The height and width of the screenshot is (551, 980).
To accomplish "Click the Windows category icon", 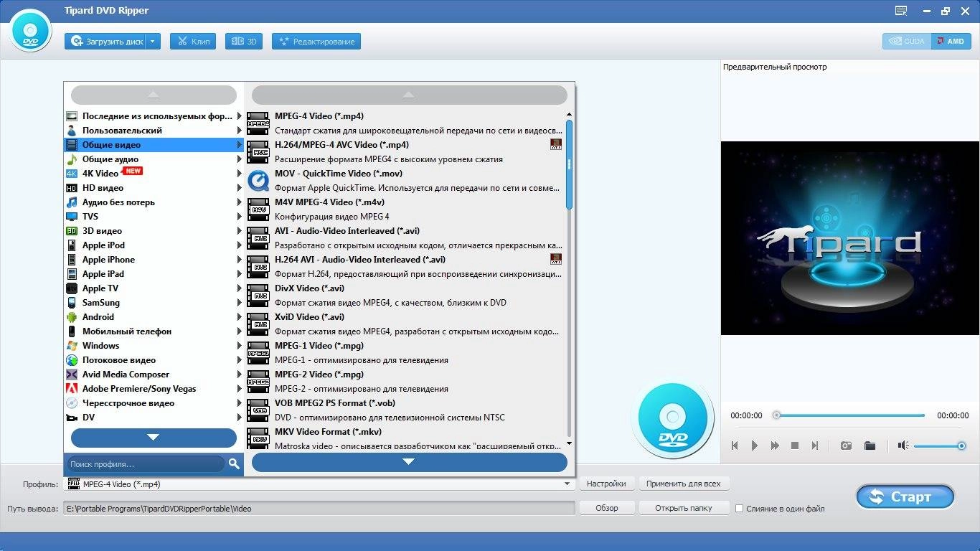I will tap(72, 346).
